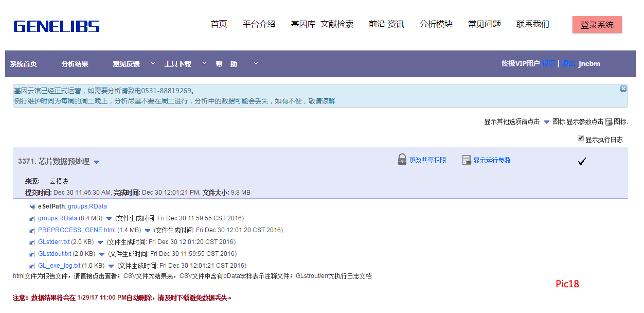Click the lock icon for sharing permissions
The width and height of the screenshot is (644, 313).
pyautogui.click(x=402, y=160)
